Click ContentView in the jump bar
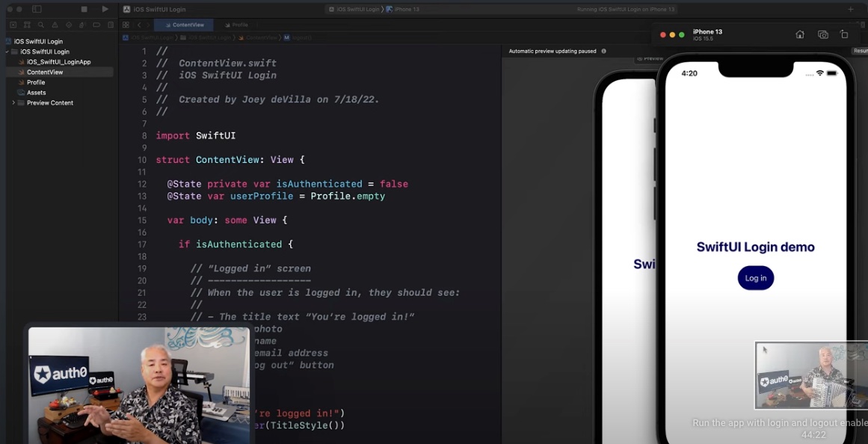 click(258, 37)
